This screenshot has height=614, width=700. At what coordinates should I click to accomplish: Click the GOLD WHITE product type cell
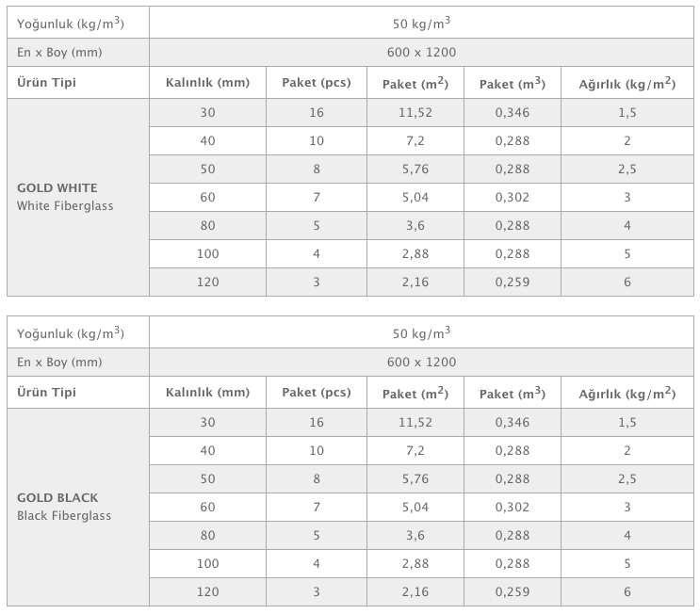[x=78, y=197]
